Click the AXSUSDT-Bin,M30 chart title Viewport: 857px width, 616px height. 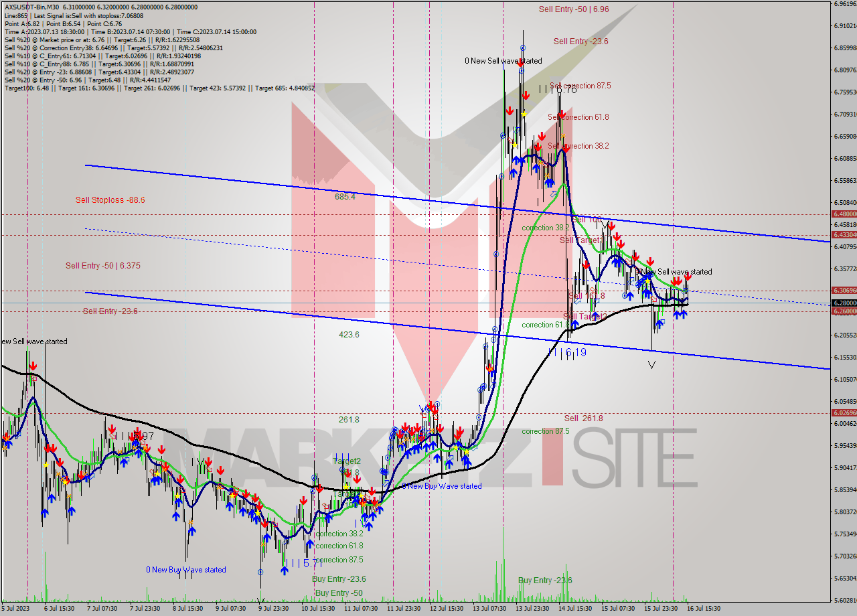coord(32,7)
